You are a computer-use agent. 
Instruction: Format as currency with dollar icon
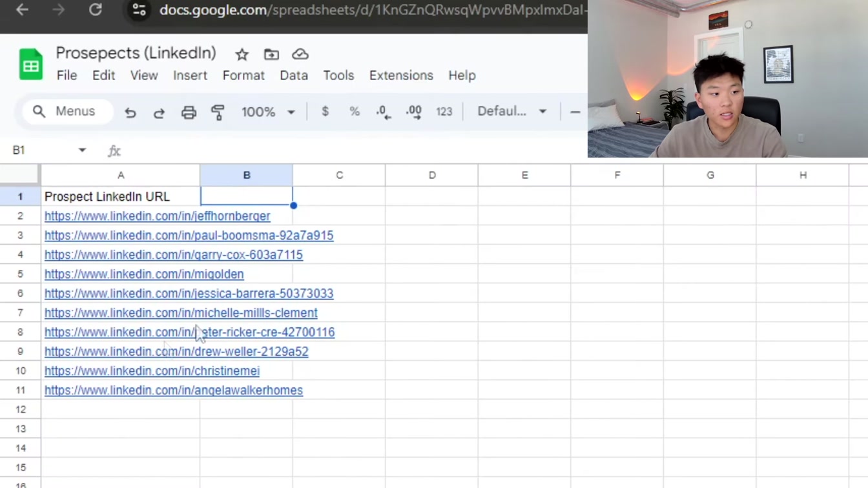pos(325,112)
